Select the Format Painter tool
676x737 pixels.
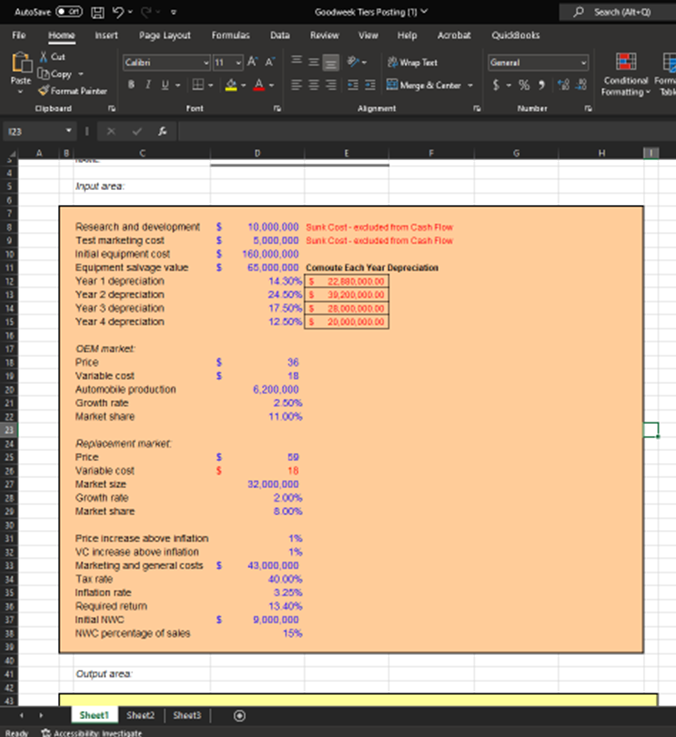point(73,91)
